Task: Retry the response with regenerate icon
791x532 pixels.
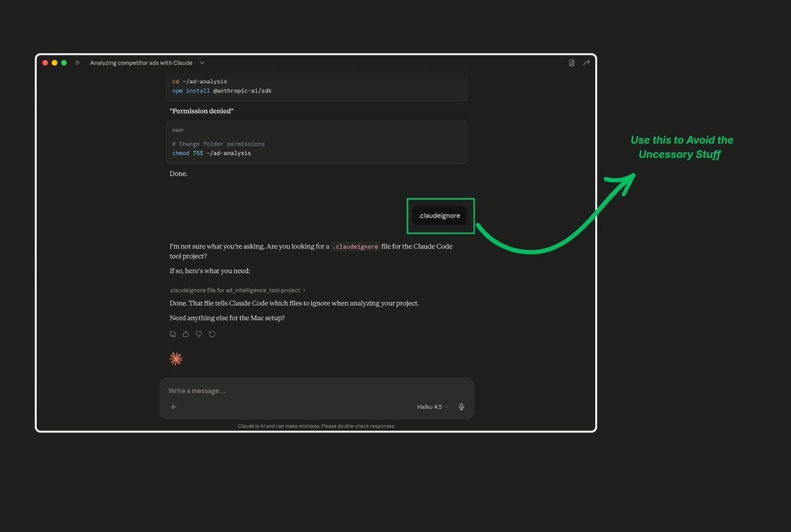Action: tap(212, 334)
